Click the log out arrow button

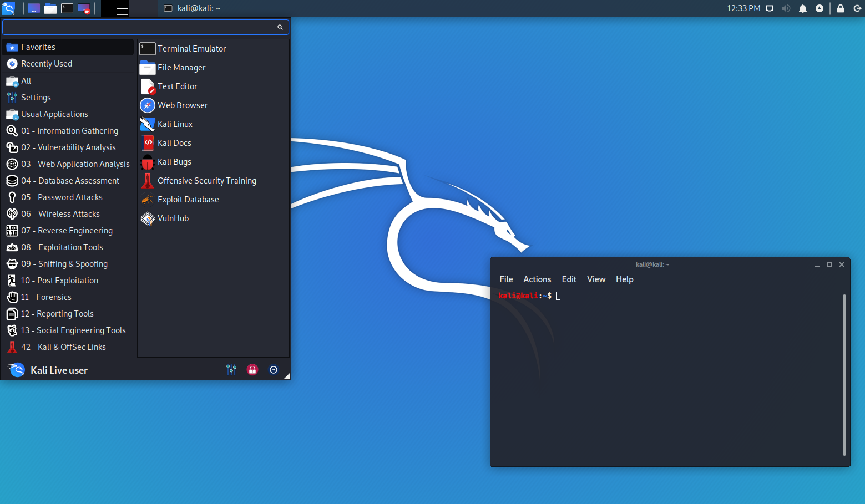(274, 369)
